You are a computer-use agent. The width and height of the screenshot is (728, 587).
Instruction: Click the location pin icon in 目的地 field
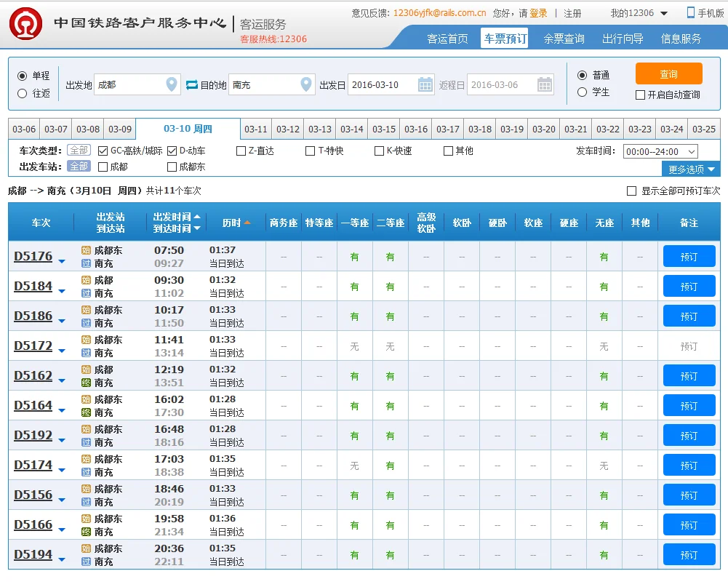click(304, 84)
